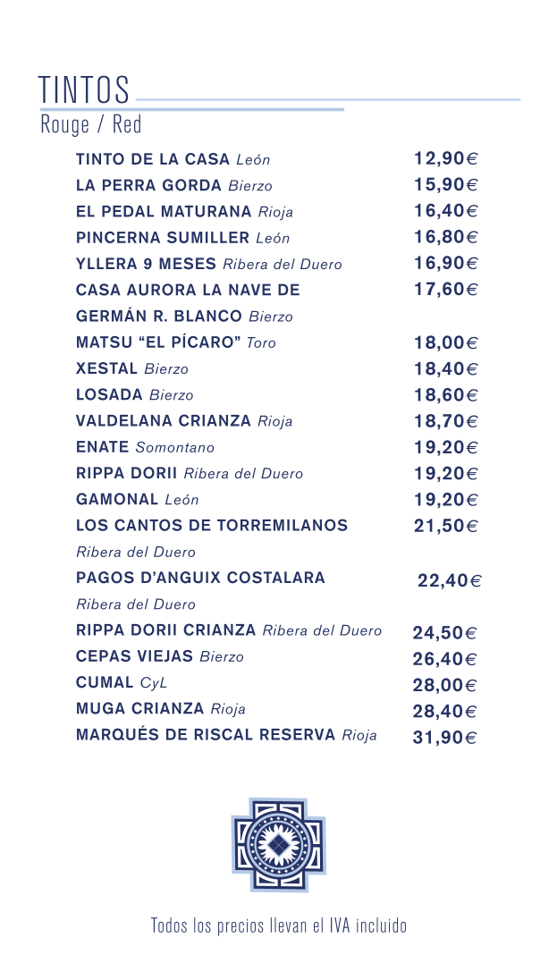Click the IVA incluido footer note

278,925
